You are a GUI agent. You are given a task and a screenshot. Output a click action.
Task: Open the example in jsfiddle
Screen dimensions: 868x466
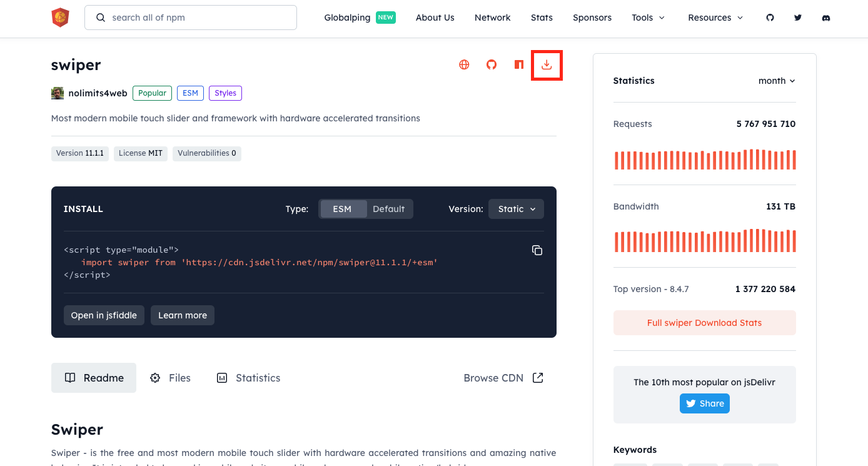pyautogui.click(x=103, y=315)
